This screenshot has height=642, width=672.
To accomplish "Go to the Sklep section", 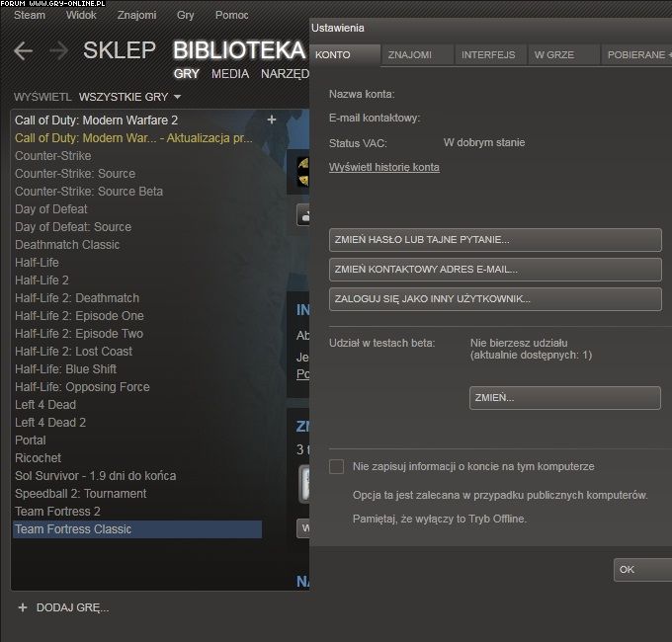I will point(120,50).
